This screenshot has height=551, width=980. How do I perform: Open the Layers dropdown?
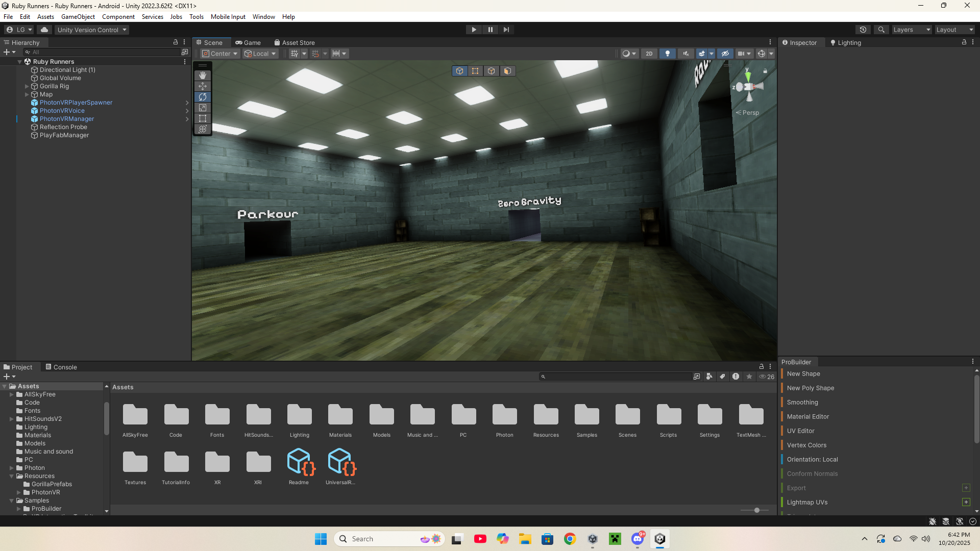912,30
